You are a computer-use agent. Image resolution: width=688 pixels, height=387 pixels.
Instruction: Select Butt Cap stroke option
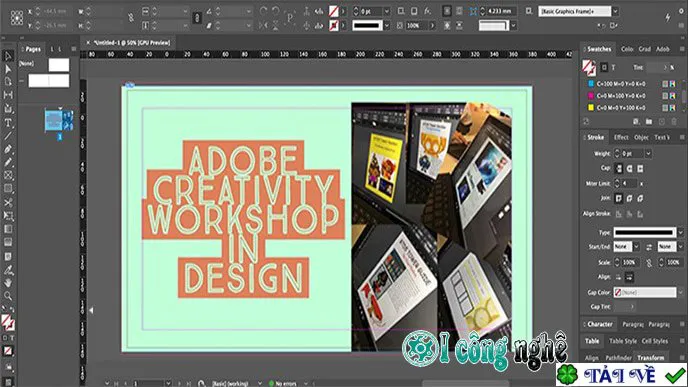pos(619,168)
